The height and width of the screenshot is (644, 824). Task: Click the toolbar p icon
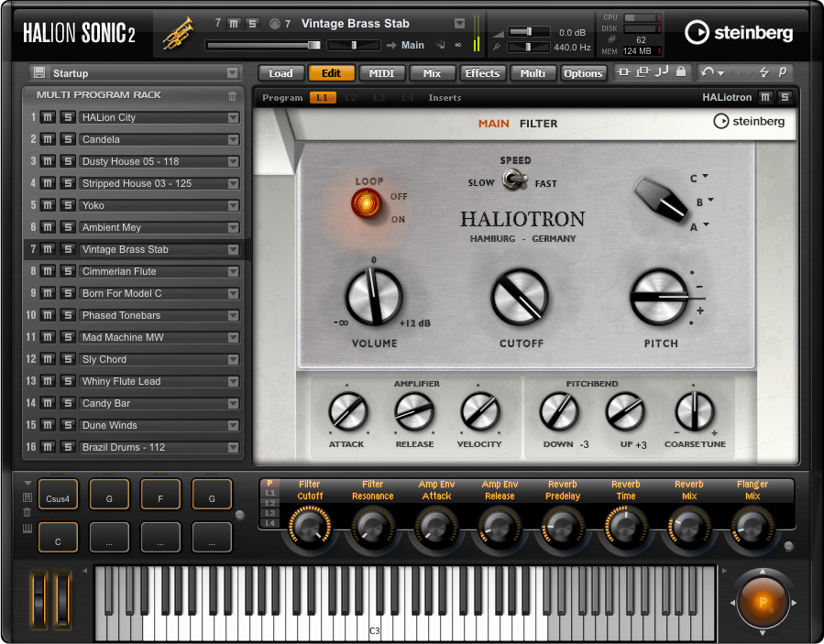click(x=783, y=71)
